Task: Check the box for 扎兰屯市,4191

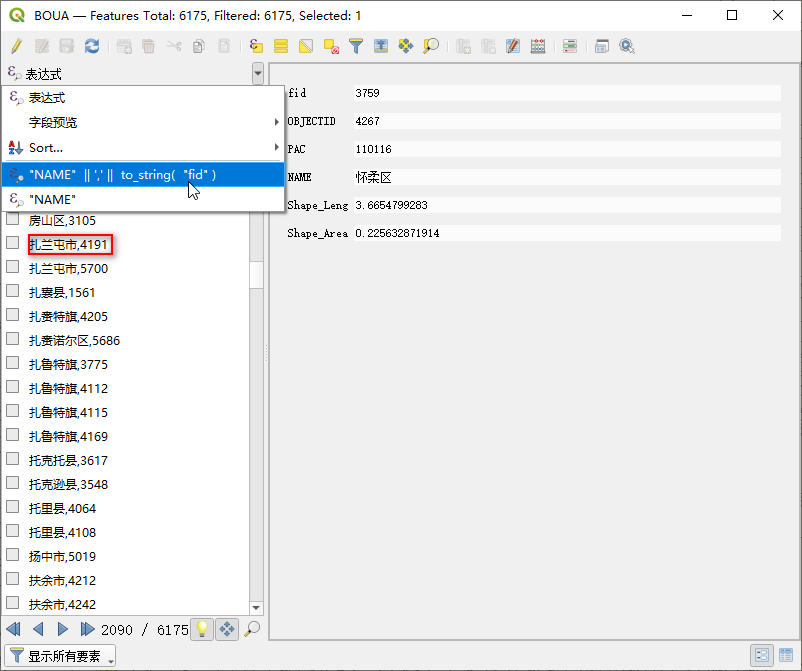Action: tap(13, 243)
